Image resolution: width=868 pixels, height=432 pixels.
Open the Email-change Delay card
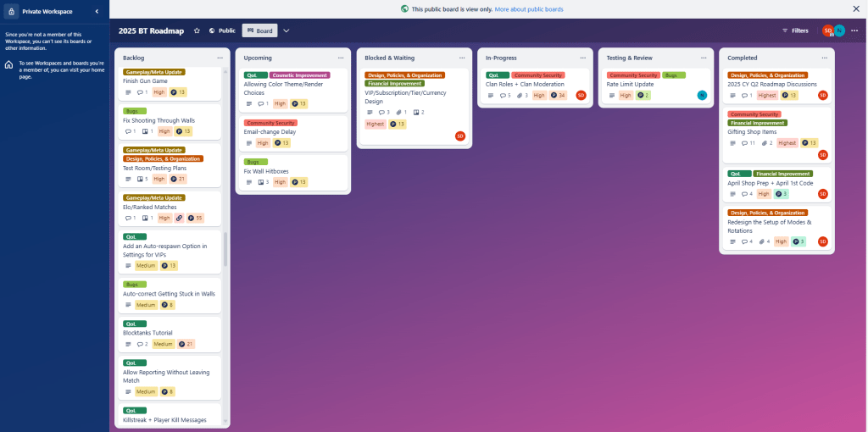pyautogui.click(x=269, y=132)
